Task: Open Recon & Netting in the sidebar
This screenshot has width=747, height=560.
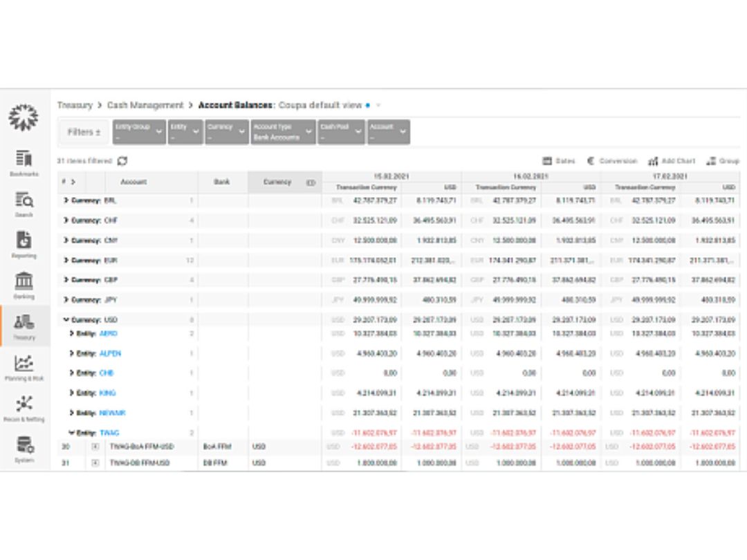Action: pyautogui.click(x=24, y=409)
